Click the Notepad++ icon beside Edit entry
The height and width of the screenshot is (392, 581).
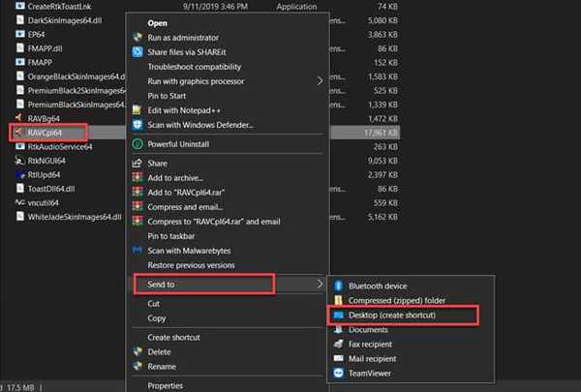click(x=138, y=110)
